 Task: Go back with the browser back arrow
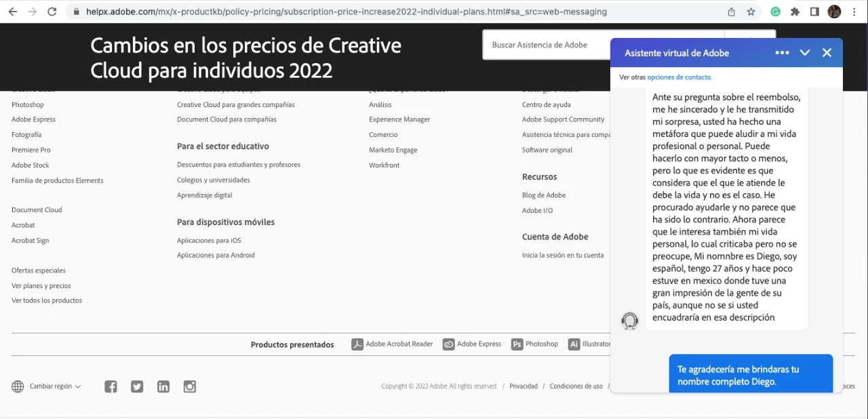point(13,12)
